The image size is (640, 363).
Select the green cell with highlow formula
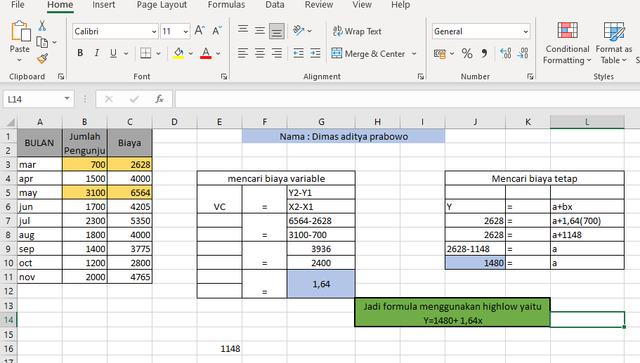(452, 312)
